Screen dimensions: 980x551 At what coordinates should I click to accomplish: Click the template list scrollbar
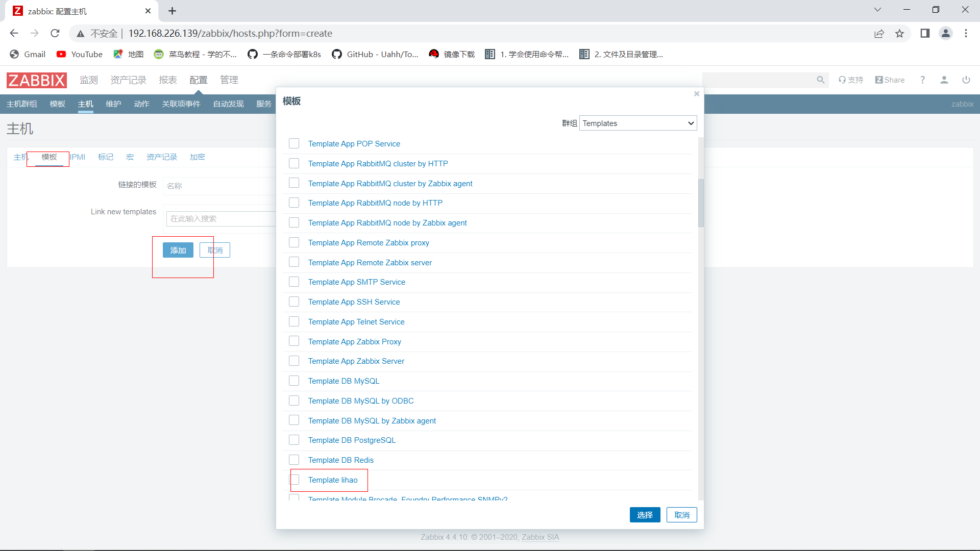[x=701, y=204]
